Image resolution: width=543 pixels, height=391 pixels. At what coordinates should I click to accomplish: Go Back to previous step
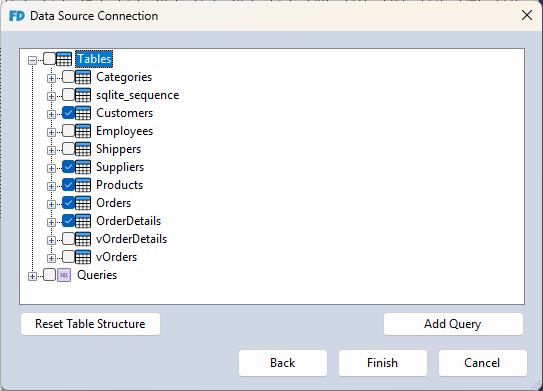click(283, 363)
